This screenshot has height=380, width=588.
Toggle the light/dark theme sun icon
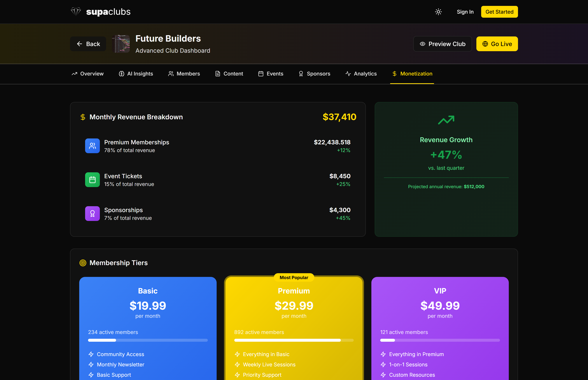pyautogui.click(x=438, y=12)
